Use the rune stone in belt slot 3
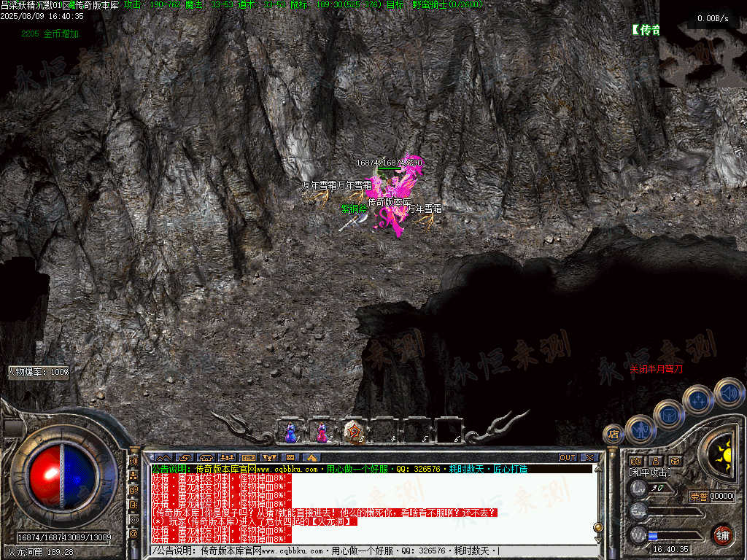The height and width of the screenshot is (560, 747). [354, 432]
